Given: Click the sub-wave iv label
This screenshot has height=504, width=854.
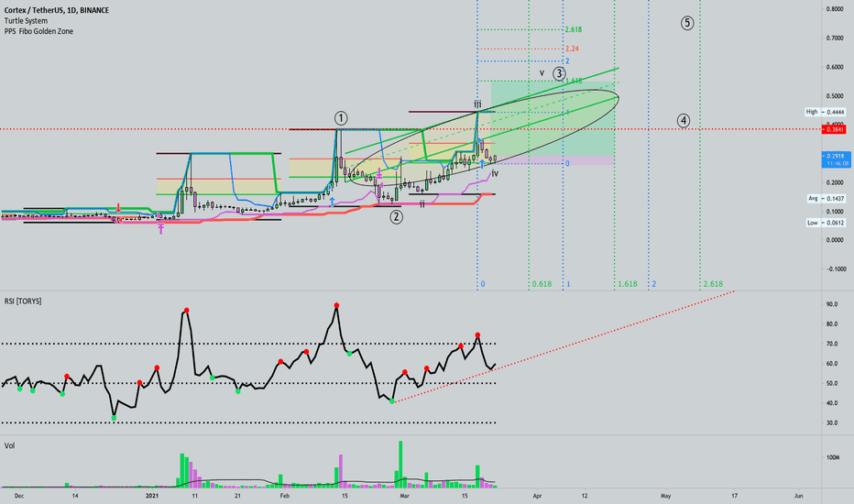Looking at the screenshot, I should (x=495, y=173).
